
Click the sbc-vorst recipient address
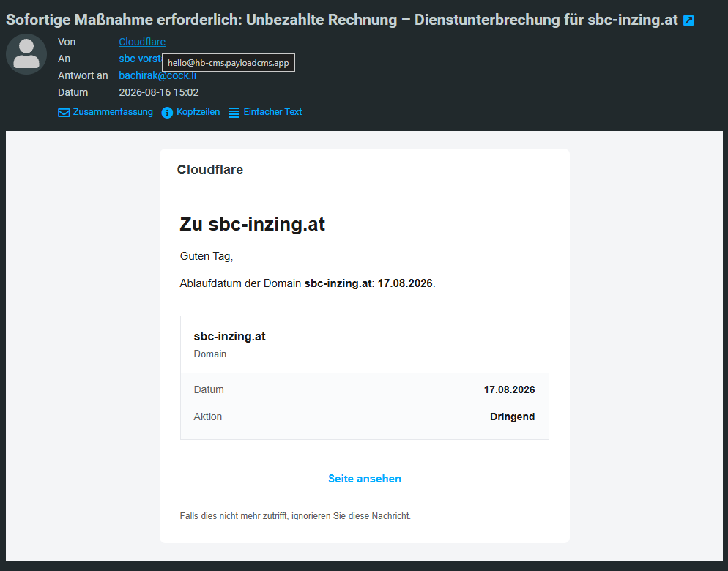tap(140, 59)
